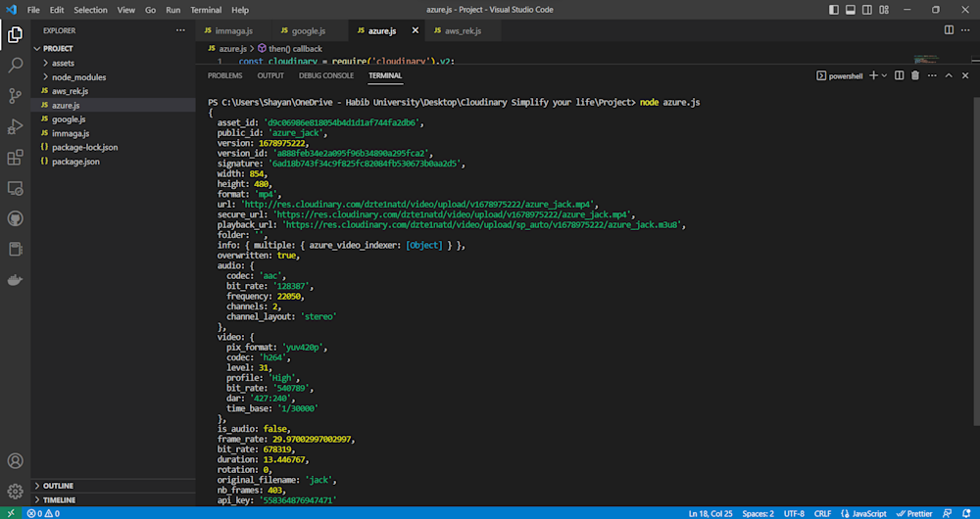Screen dimensions: 980x519
Task: Close the azure.js editor tab
Action: click(x=415, y=30)
